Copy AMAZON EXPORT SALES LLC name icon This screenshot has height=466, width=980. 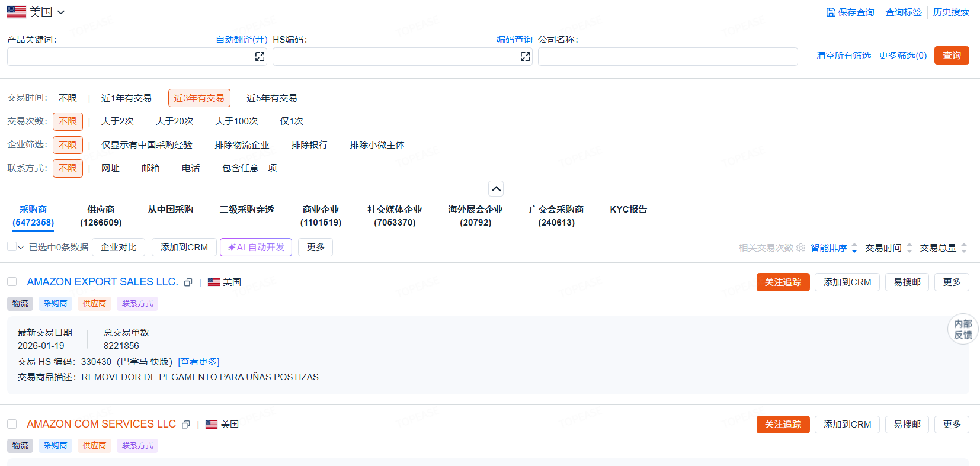tap(188, 282)
